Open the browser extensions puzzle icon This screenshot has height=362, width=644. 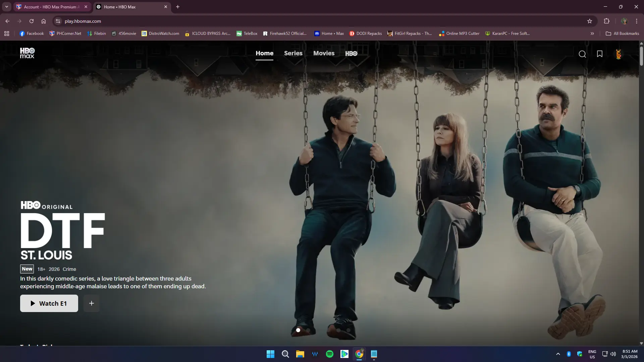pyautogui.click(x=606, y=21)
